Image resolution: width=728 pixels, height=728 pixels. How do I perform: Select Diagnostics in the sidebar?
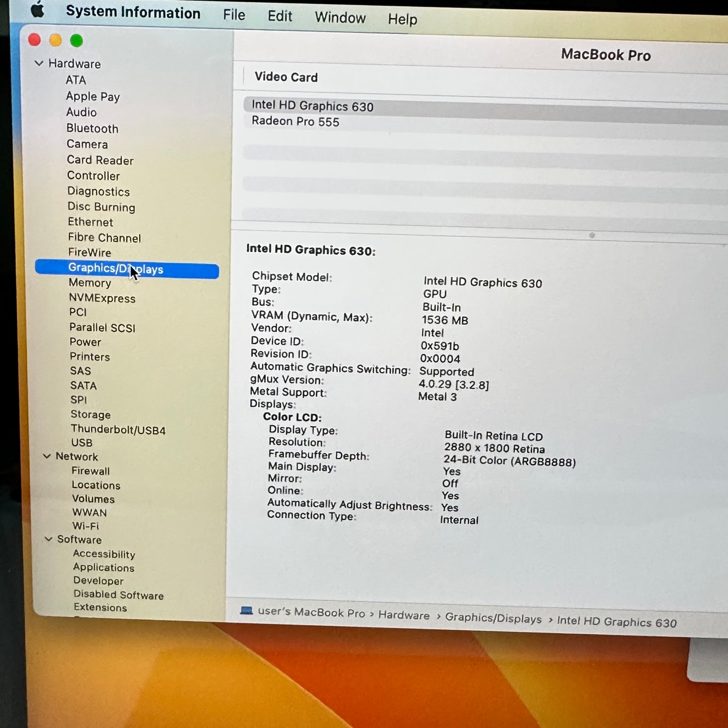[x=99, y=191]
